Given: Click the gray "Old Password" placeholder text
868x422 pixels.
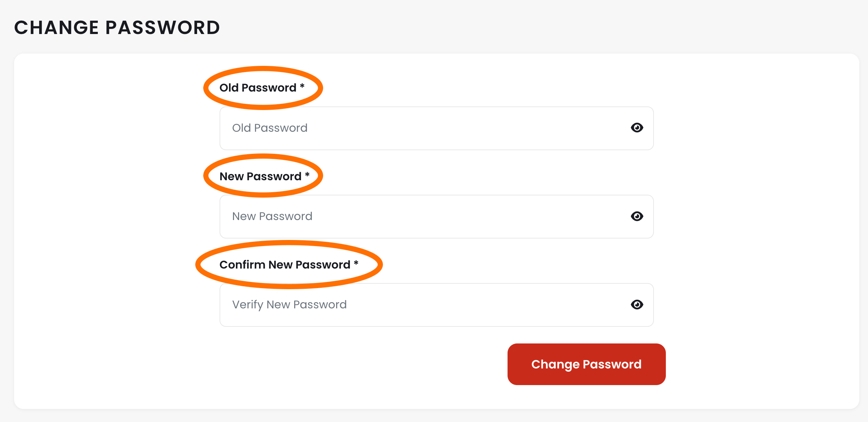Looking at the screenshot, I should pos(270,128).
